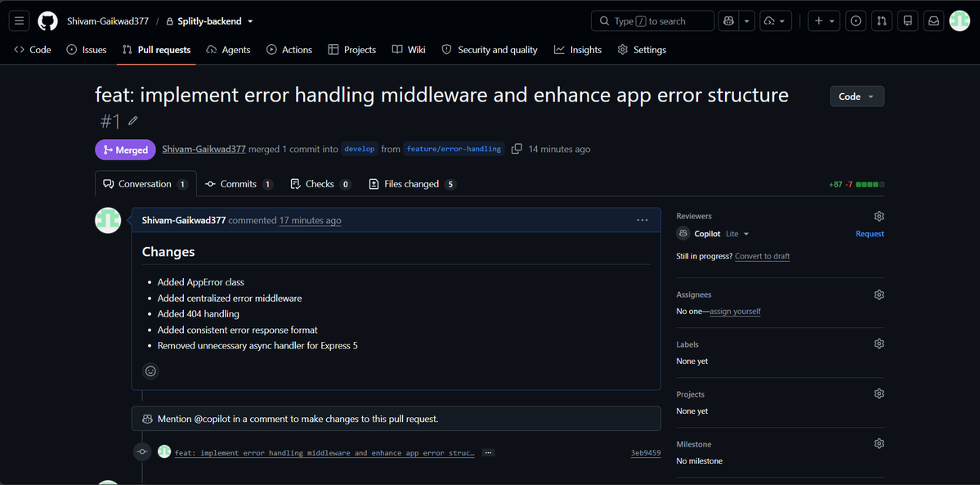Open the Actions tab
This screenshot has height=485, width=980.
tap(289, 49)
